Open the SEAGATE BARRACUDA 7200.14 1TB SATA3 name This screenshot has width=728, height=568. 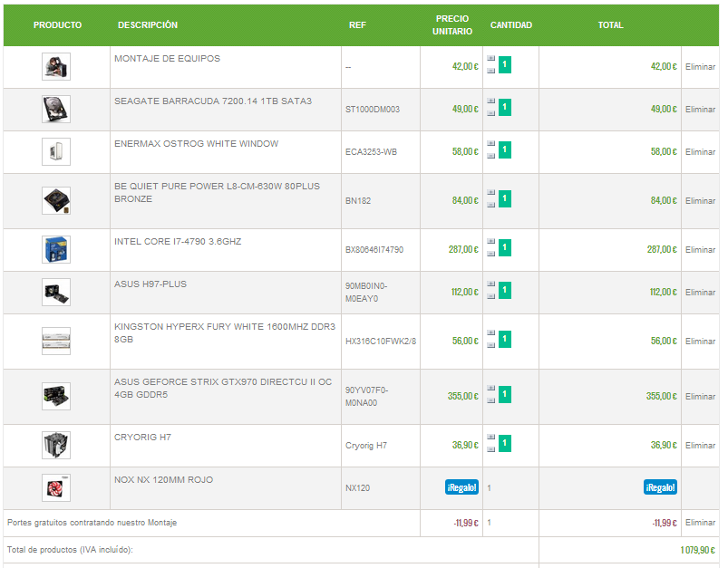213,101
